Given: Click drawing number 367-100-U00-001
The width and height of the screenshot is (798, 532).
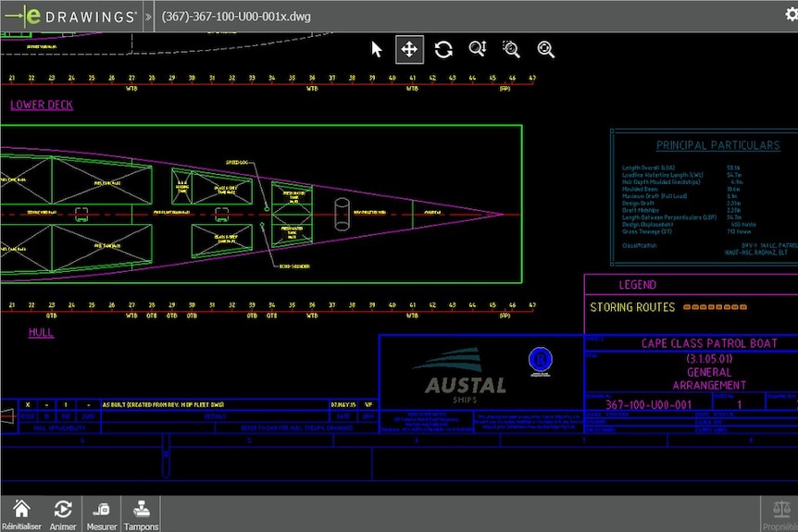Looking at the screenshot, I should pyautogui.click(x=648, y=405).
